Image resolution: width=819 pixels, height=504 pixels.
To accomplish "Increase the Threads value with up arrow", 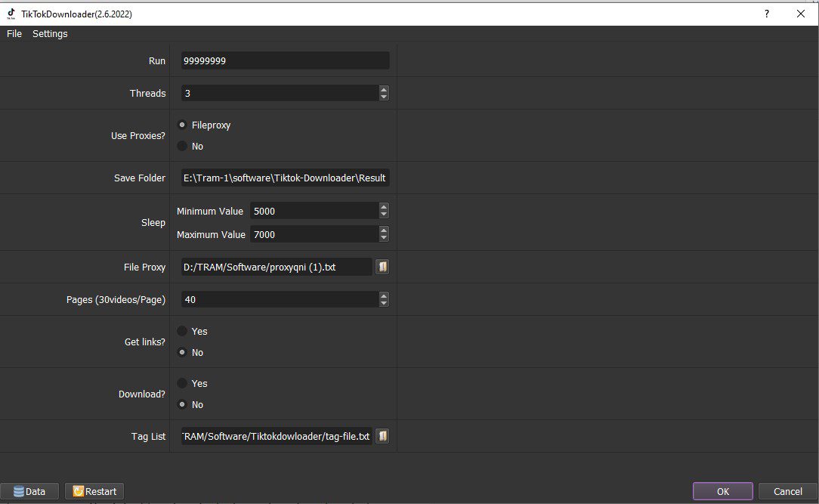I will (384, 89).
